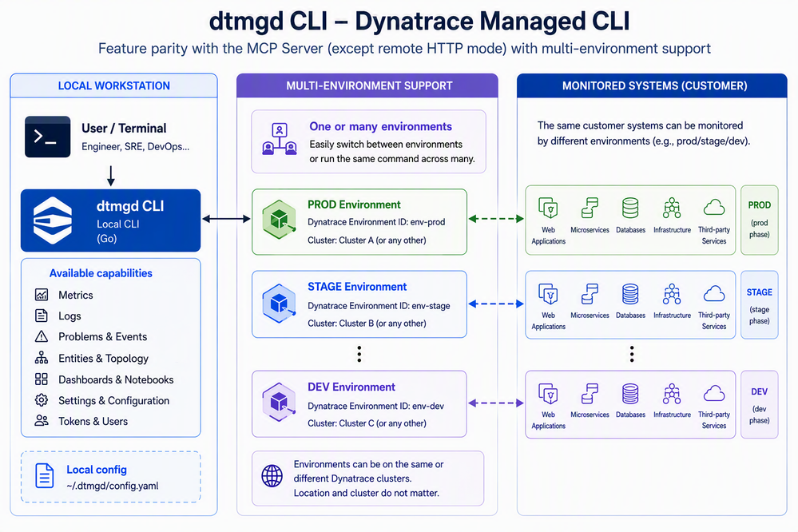Click the Logs document icon

point(42,316)
